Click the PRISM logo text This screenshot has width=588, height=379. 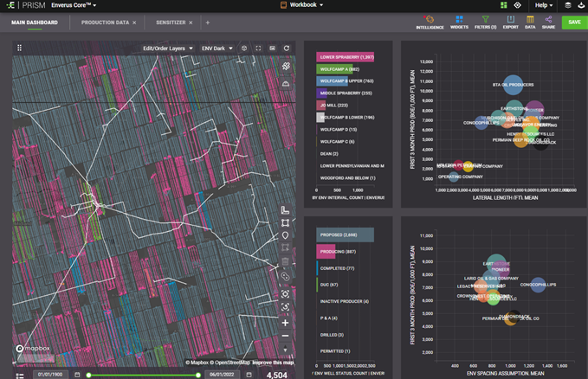click(34, 5)
